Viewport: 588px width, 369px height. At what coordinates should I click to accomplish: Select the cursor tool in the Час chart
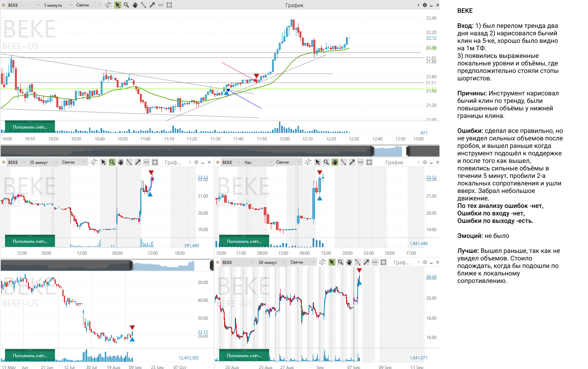pyautogui.click(x=318, y=162)
